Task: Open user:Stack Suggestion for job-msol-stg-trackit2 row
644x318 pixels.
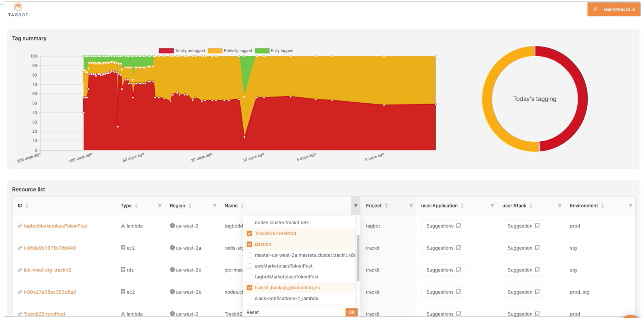Action: (x=524, y=270)
